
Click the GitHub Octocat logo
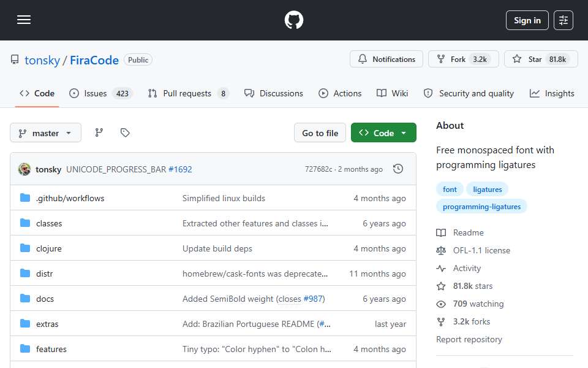pos(293,20)
